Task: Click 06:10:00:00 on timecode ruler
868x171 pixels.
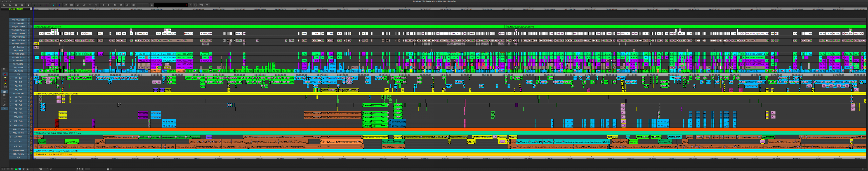Action: click(446, 9)
